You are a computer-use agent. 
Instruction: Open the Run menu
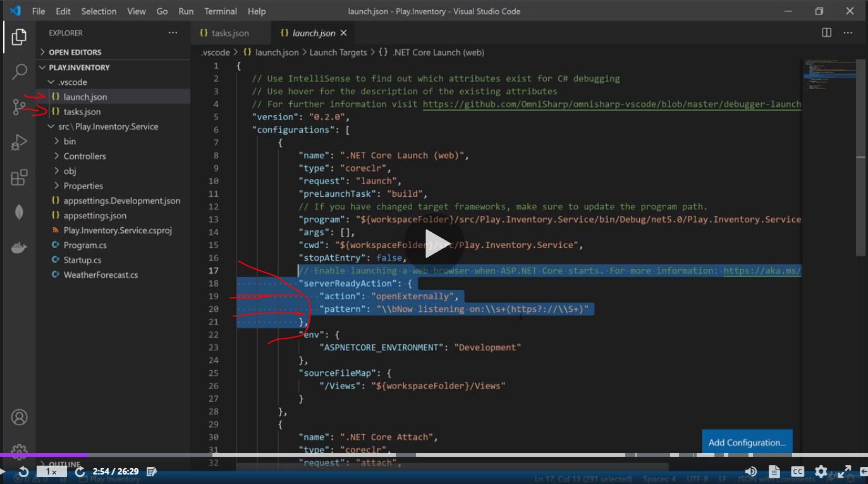click(186, 11)
